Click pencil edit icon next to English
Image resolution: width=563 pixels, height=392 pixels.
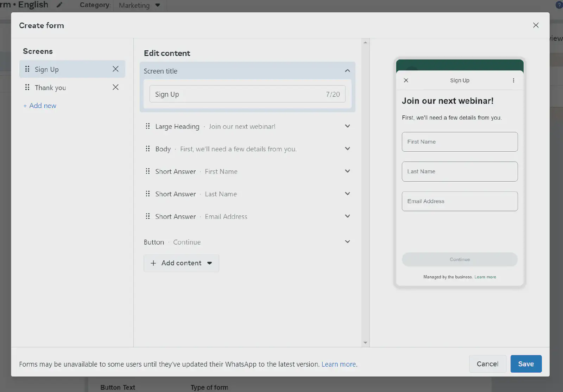click(x=59, y=5)
